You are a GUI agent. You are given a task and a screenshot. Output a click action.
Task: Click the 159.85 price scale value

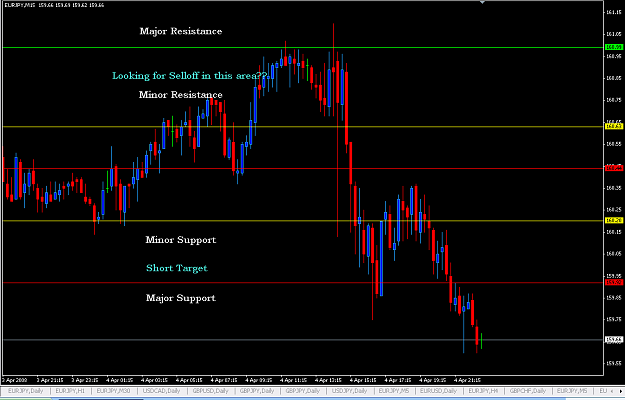(x=614, y=297)
